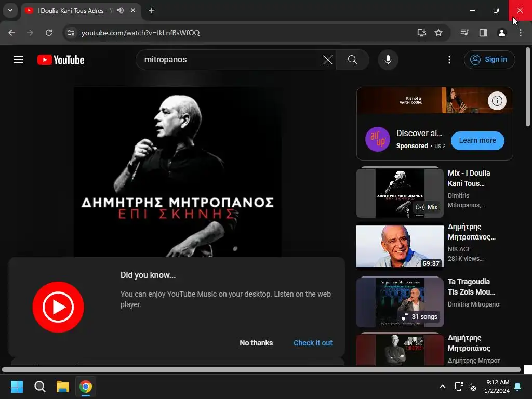The width and height of the screenshot is (532, 399).
Task: Open Chrome three-dot menu
Action: click(x=521, y=33)
